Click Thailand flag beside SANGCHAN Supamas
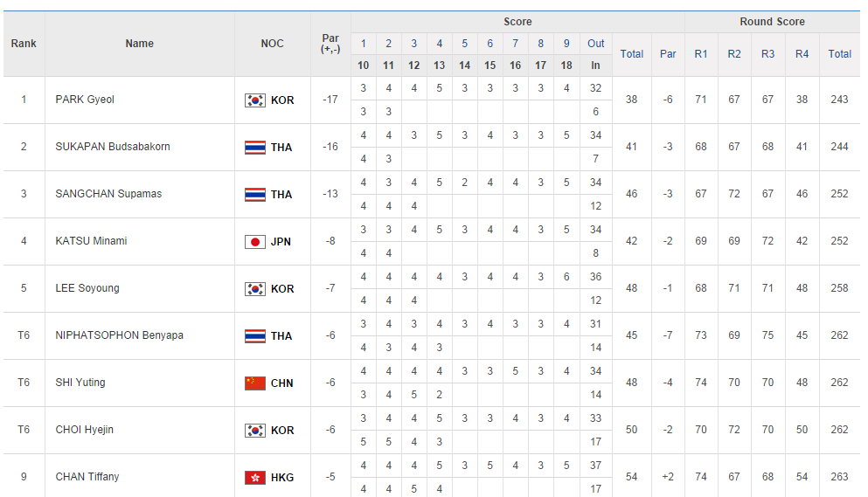The width and height of the screenshot is (868, 497). [x=254, y=195]
